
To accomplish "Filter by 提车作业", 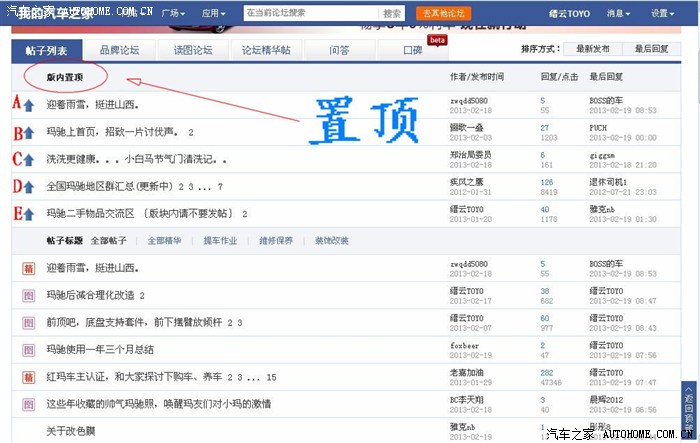I will pos(220,241).
